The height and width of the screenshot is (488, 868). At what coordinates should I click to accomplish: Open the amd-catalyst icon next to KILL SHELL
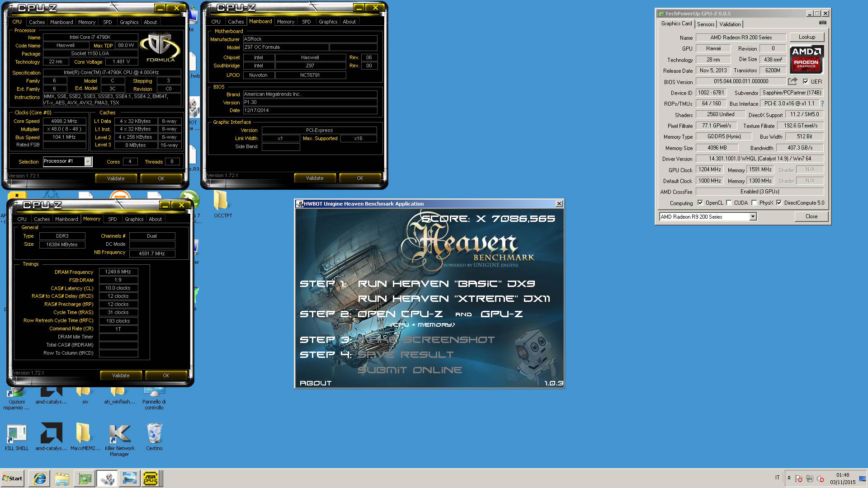pos(51,437)
